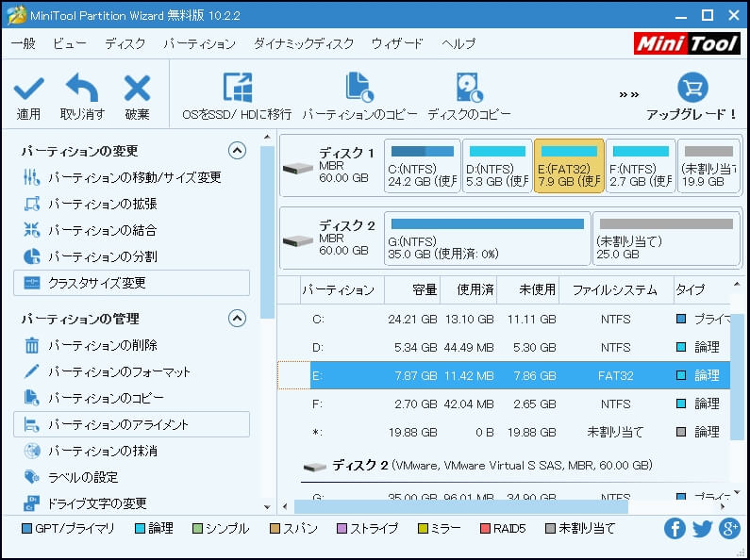This screenshot has height=560, width=750.
Task: Open the パーティション menu
Action: [199, 43]
